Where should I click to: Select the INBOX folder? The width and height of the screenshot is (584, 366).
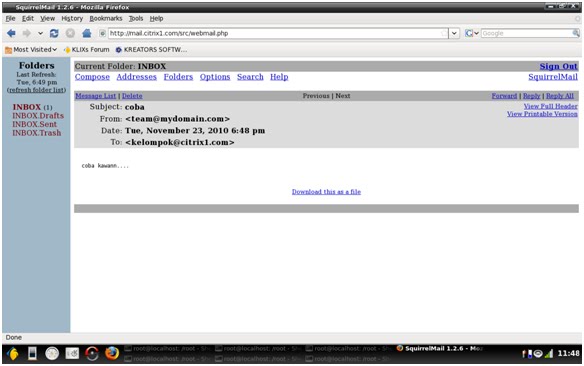tap(26, 107)
